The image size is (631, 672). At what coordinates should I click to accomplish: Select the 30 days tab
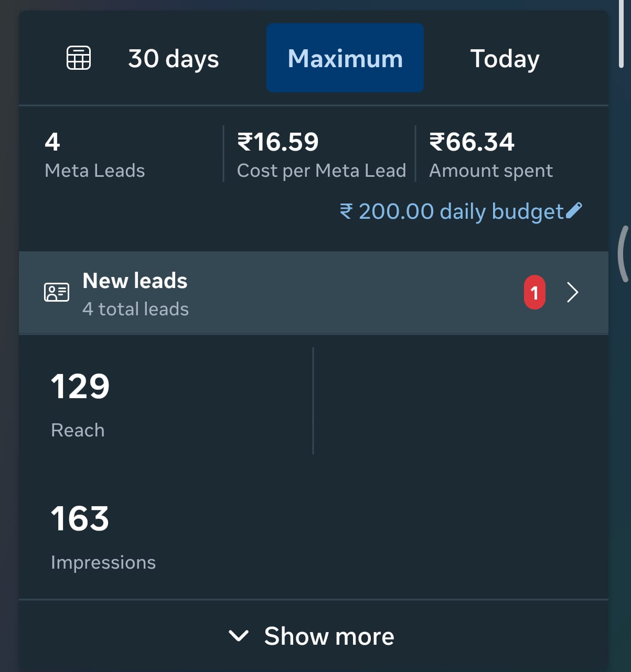[x=173, y=58]
